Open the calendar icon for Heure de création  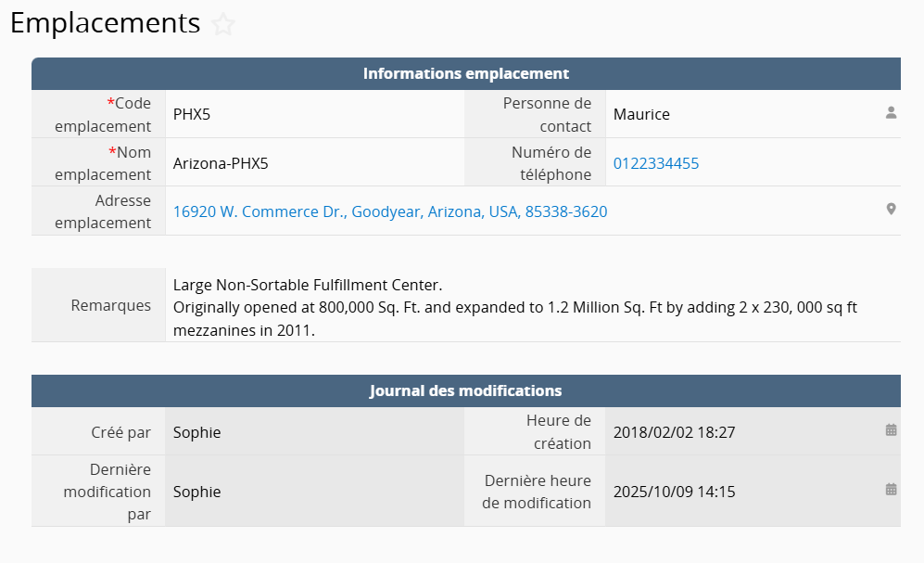891,430
